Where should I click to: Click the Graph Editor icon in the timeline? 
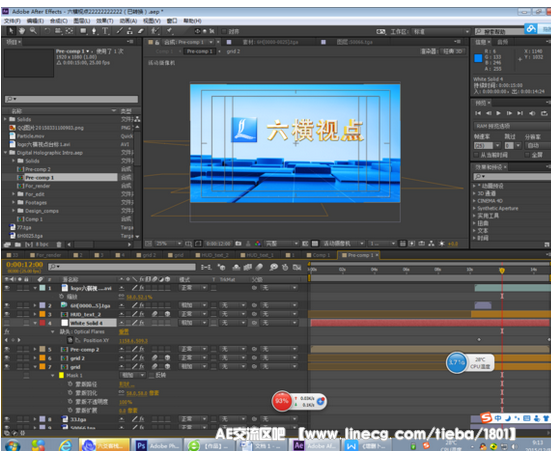[x=297, y=268]
